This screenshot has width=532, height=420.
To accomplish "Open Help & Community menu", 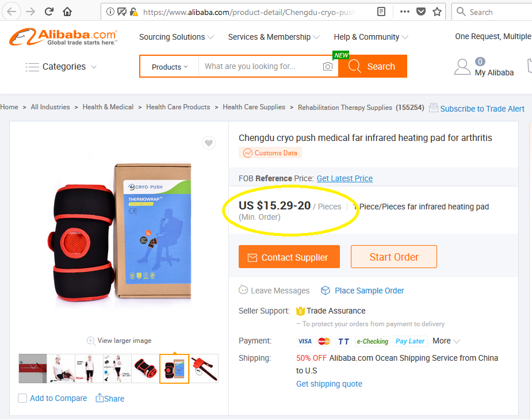I will coord(371,37).
